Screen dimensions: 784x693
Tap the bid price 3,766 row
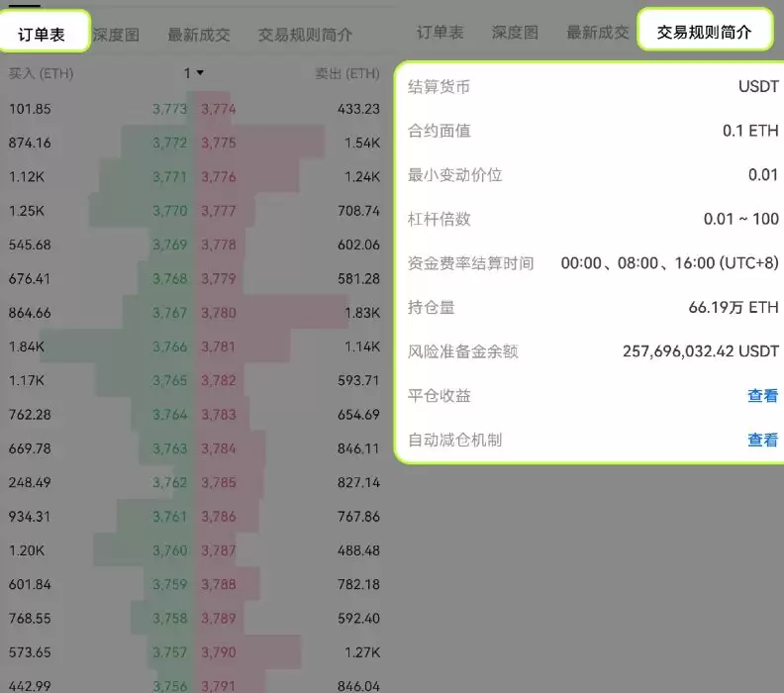(169, 346)
